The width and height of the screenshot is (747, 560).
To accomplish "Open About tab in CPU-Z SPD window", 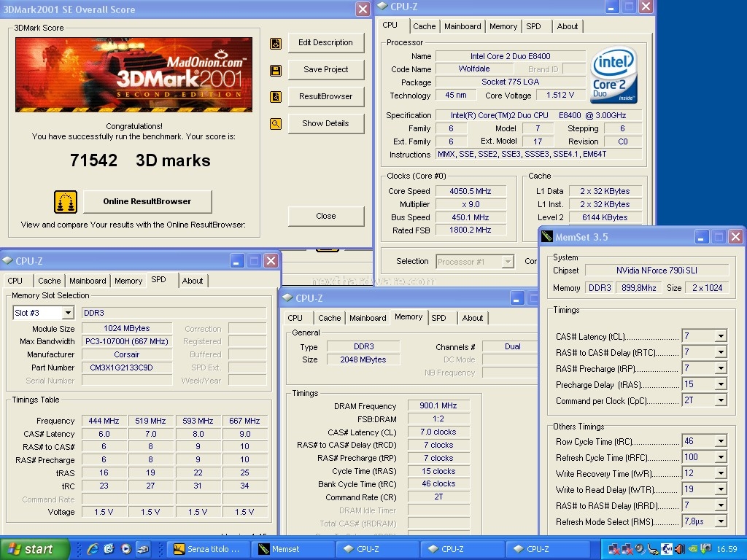I will [193, 281].
